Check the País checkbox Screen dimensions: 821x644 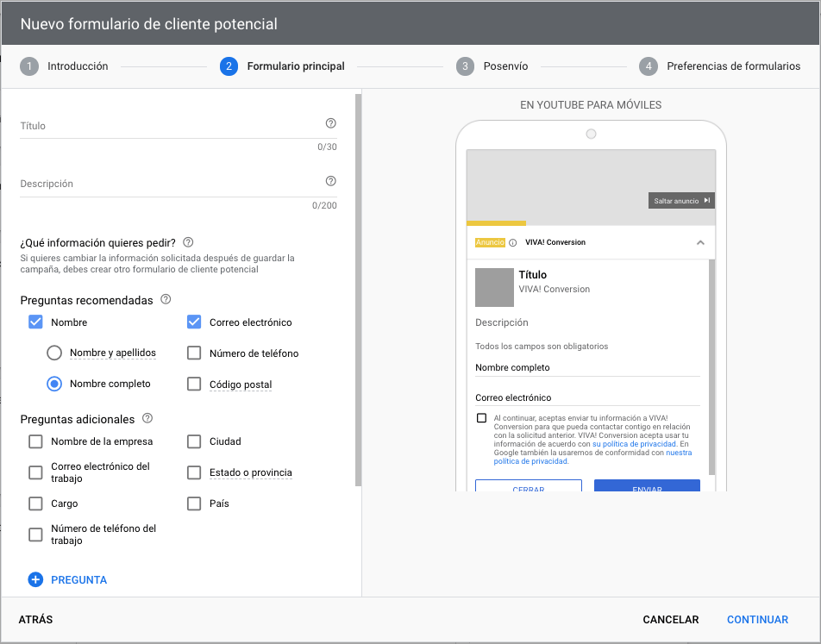(194, 503)
